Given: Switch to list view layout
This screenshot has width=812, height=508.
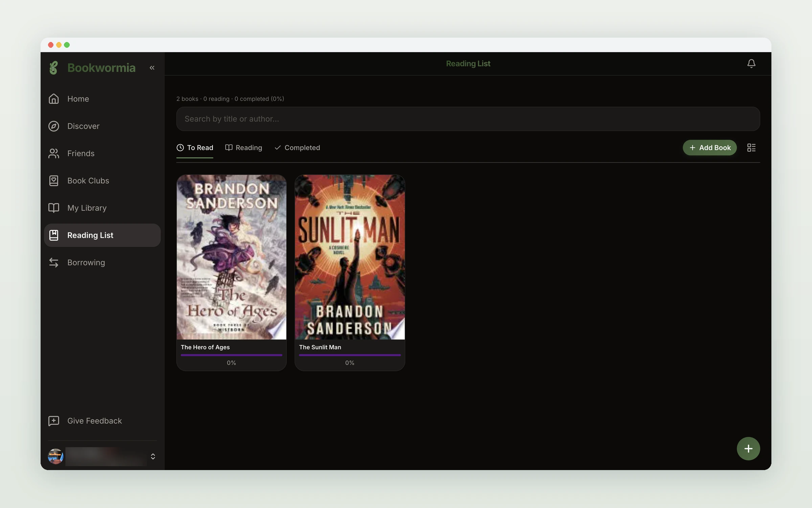Looking at the screenshot, I should point(751,148).
